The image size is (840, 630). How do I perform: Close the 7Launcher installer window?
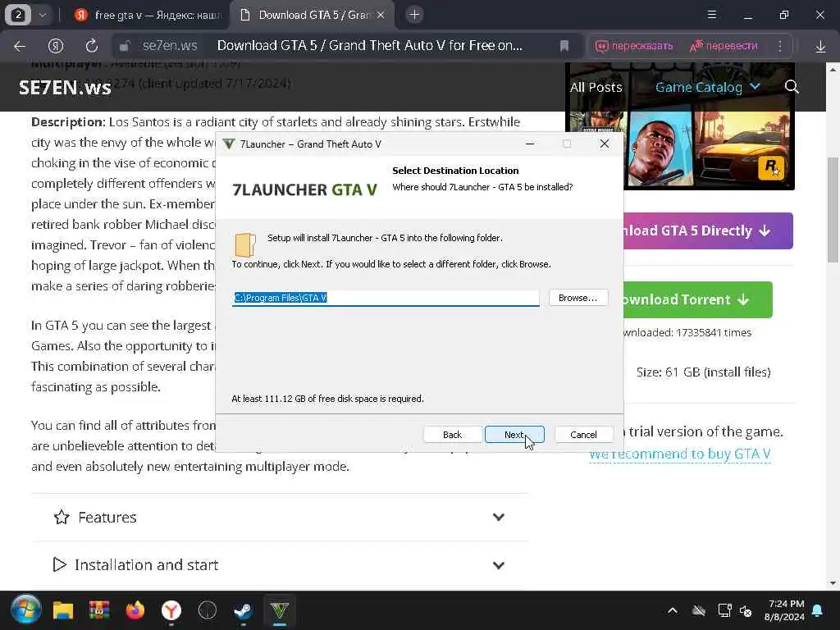[605, 144]
